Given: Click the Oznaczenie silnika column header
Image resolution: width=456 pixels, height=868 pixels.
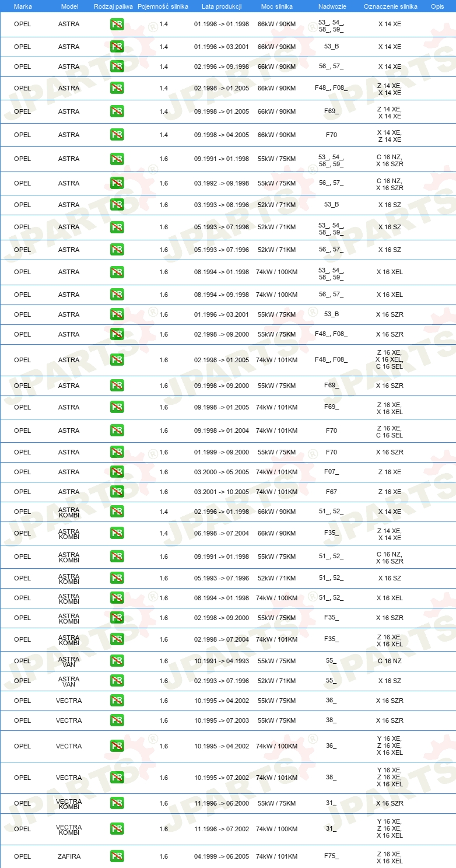Looking at the screenshot, I should click(x=390, y=6).
